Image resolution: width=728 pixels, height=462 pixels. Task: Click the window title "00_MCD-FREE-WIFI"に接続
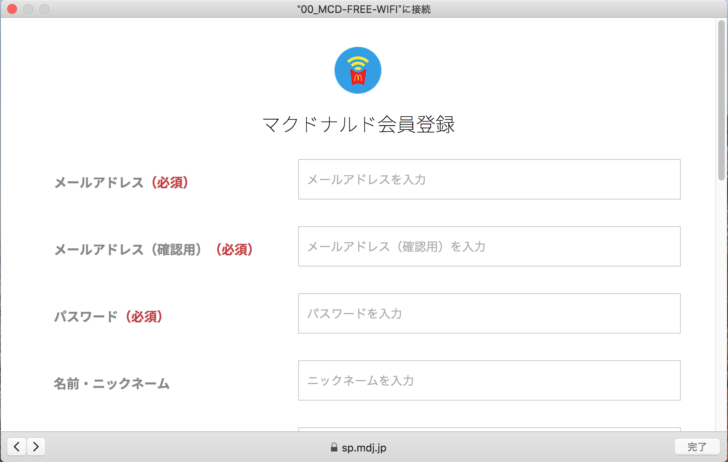click(x=364, y=9)
